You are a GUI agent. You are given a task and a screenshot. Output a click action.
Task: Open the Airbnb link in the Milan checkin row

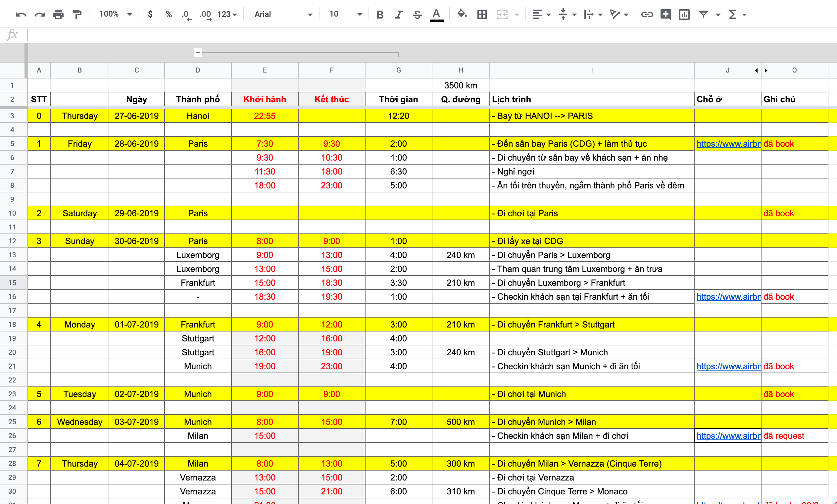728,436
